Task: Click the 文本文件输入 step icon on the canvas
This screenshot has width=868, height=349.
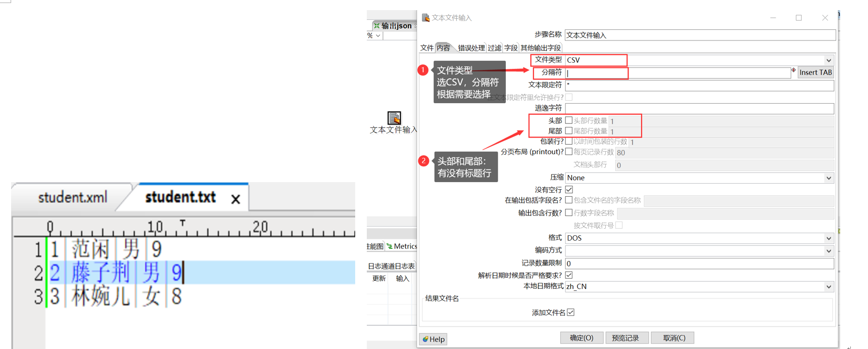Action: pos(394,118)
